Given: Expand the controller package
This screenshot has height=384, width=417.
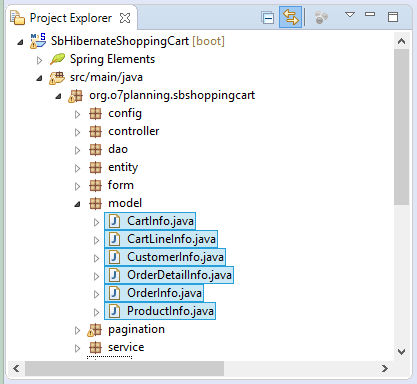Looking at the screenshot, I should (x=77, y=132).
